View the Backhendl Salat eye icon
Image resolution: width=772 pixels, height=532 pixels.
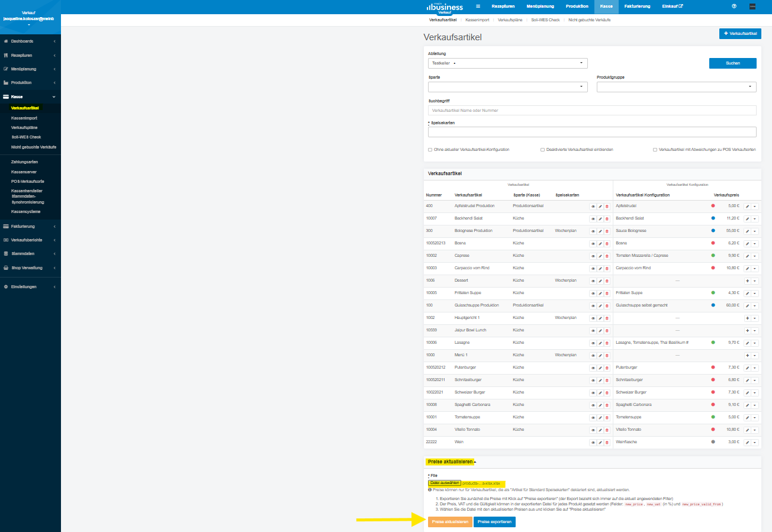593,218
